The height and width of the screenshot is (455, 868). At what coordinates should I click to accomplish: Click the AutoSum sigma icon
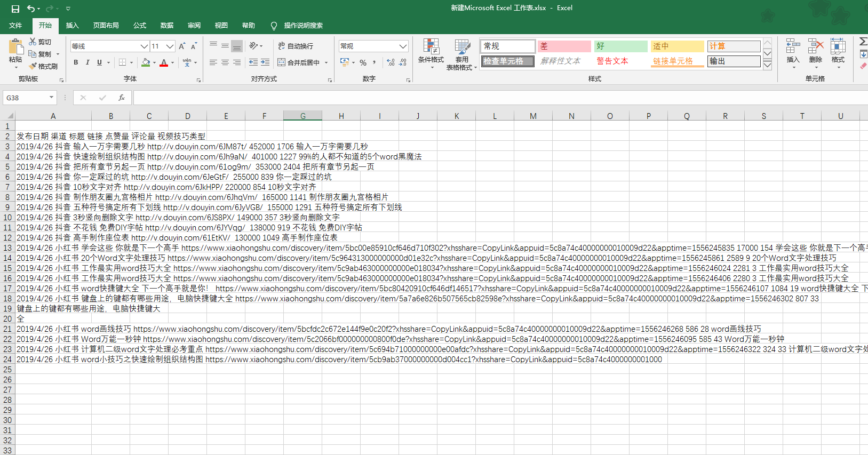[863, 41]
